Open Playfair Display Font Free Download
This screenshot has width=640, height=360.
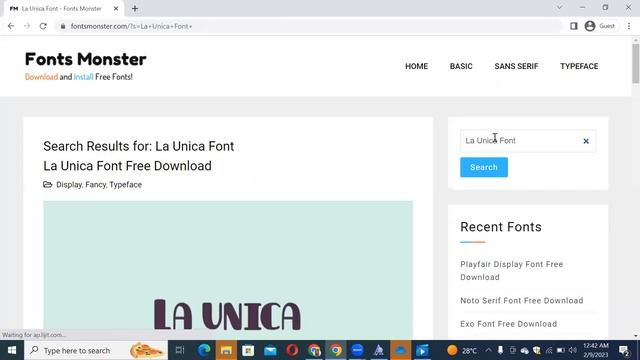tap(511, 271)
